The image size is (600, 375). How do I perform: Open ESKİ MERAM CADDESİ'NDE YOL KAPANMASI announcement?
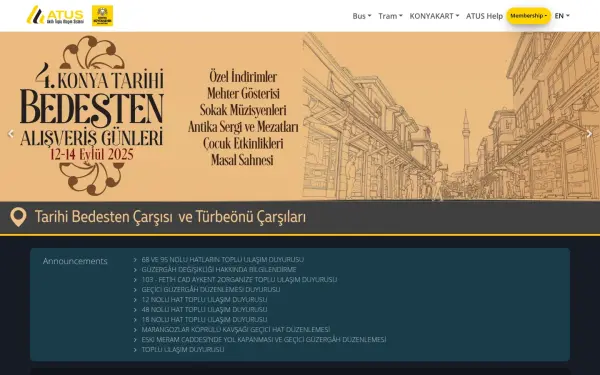coord(264,339)
